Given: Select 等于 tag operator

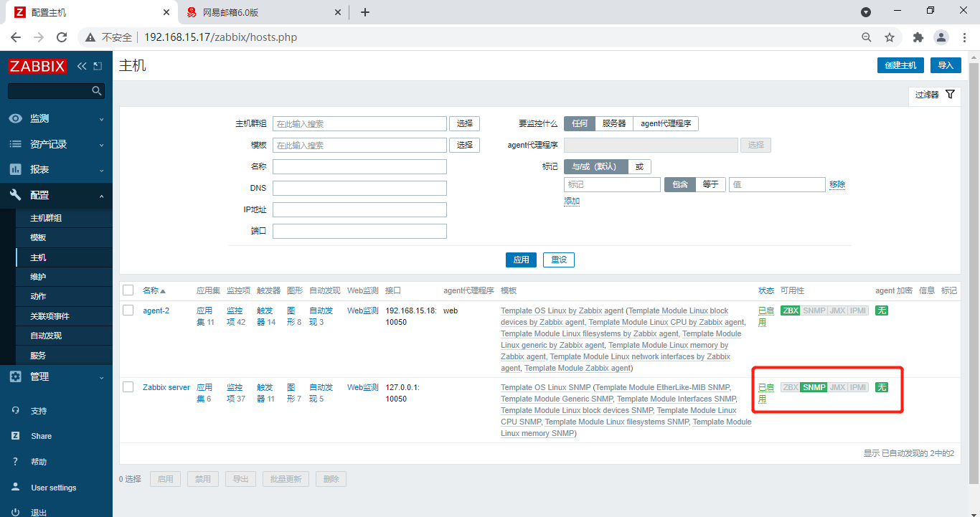Looking at the screenshot, I should click(710, 184).
